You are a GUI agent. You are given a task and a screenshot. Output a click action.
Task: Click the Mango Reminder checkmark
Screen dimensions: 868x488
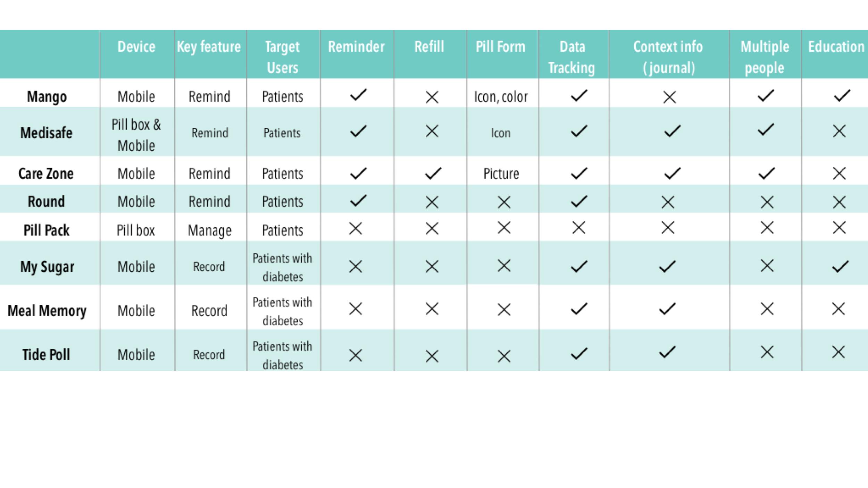point(358,95)
